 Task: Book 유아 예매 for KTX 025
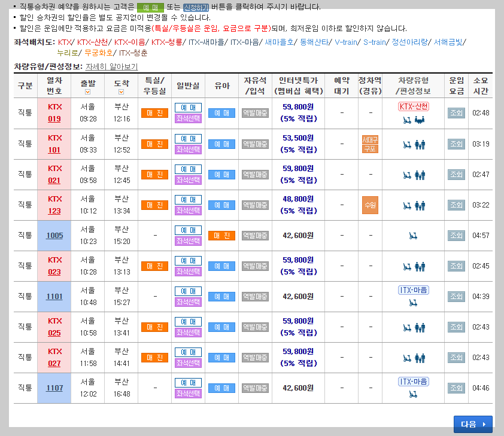tap(221, 327)
